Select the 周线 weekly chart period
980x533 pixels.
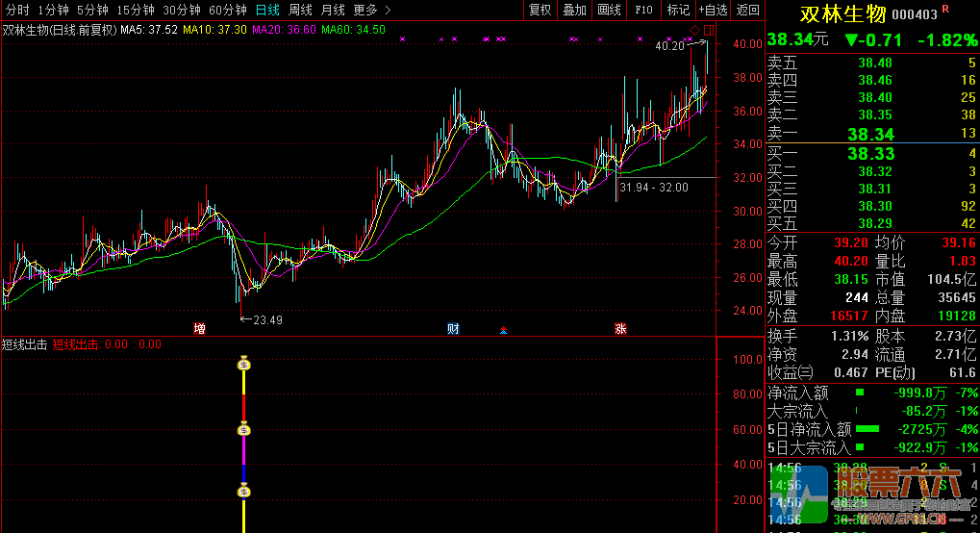pos(300,10)
